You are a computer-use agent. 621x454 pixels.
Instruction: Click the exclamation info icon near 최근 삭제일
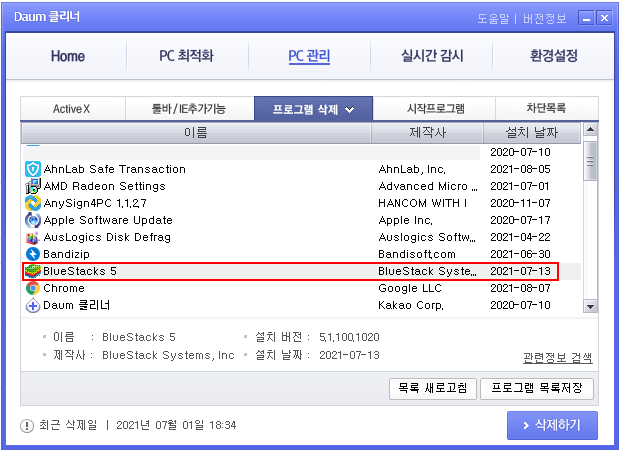click(27, 426)
